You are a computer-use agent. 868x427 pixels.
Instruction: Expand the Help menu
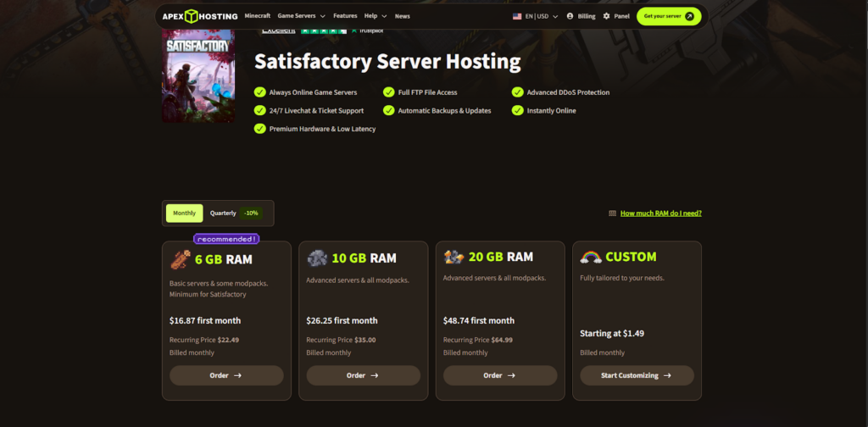click(376, 16)
